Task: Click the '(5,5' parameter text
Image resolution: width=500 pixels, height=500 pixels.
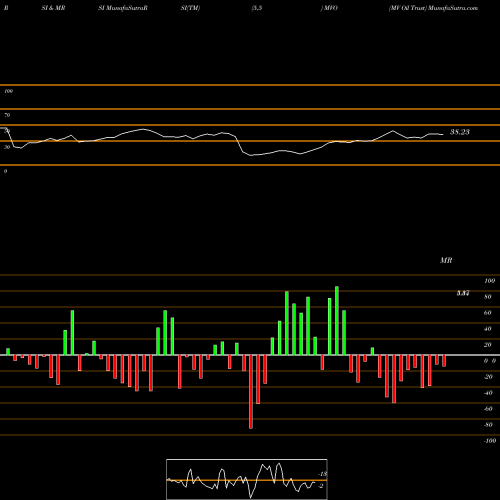Action: tap(257, 8)
